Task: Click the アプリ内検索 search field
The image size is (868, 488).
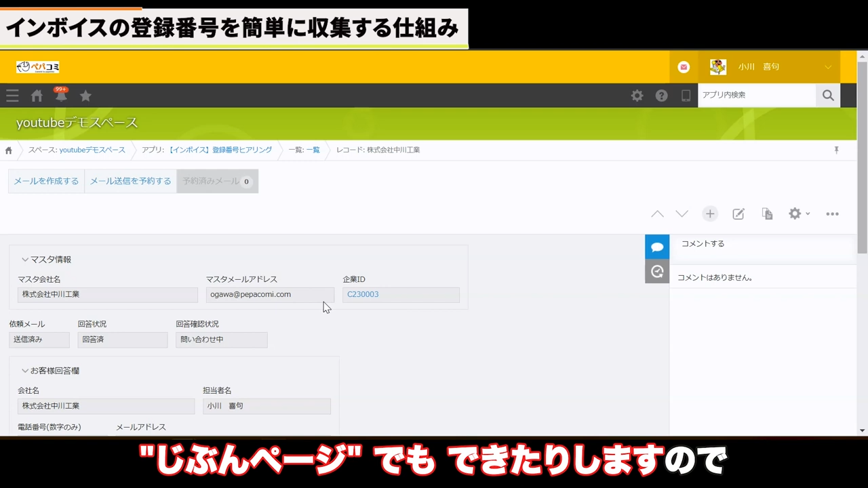Action: coord(757,96)
